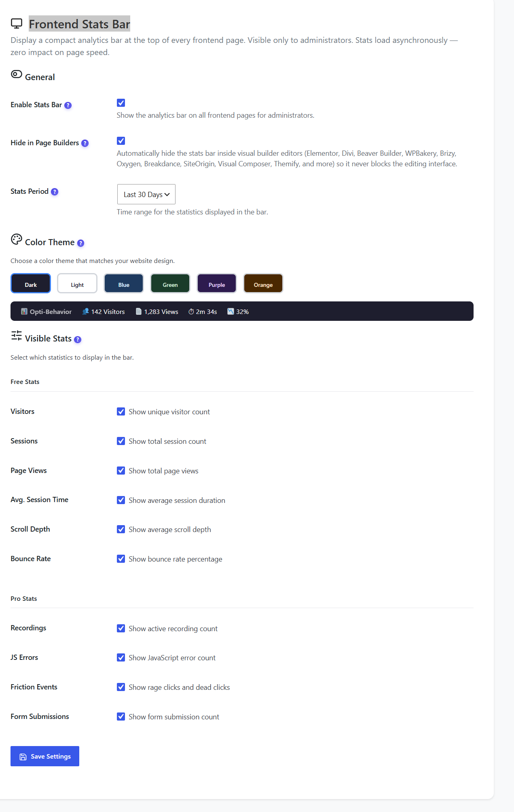Click the 'Visitors' row label
This screenshot has height=812, width=514.
23,411
